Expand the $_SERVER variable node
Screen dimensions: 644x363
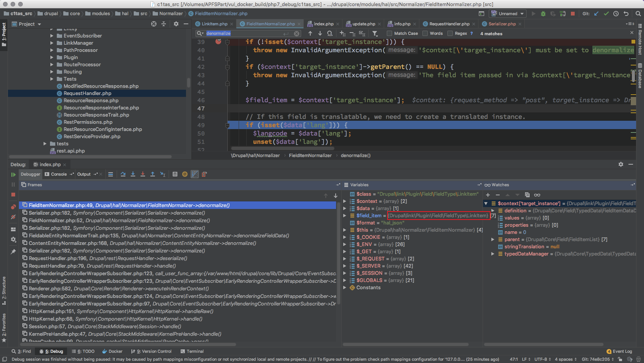point(345,266)
